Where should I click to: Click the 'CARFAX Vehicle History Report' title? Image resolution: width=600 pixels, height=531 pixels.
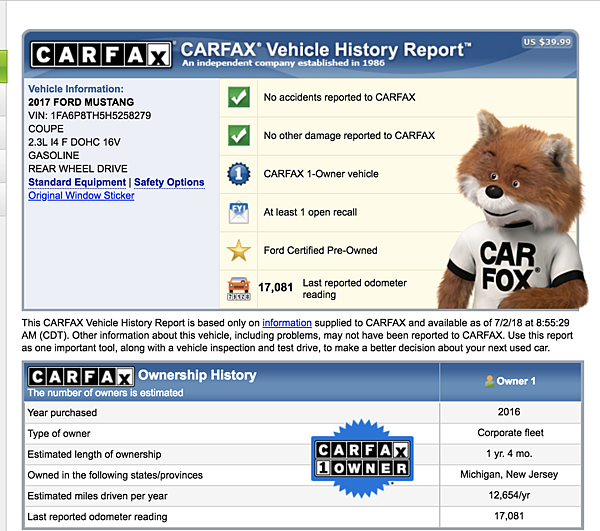click(x=326, y=50)
